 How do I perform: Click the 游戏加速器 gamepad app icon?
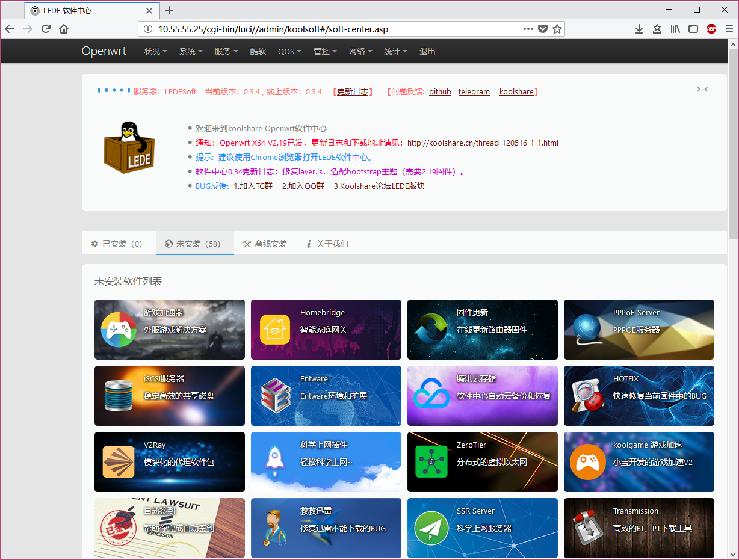(x=119, y=330)
